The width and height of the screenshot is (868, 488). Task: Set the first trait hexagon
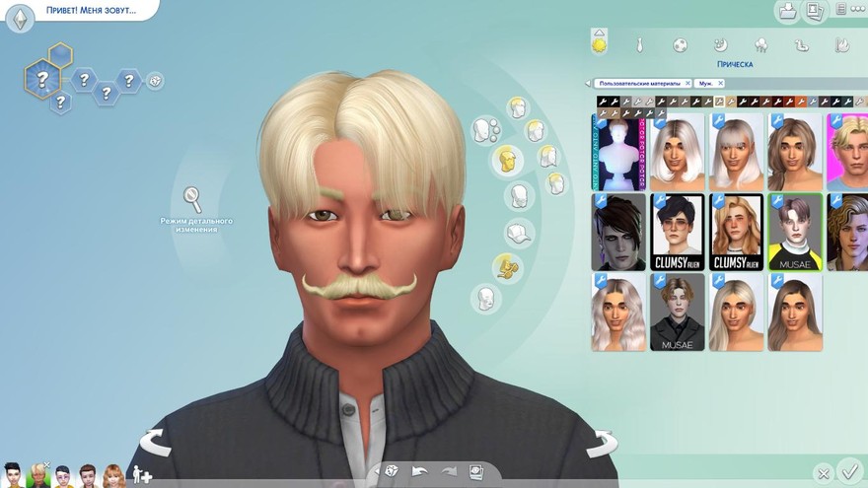coord(84,81)
